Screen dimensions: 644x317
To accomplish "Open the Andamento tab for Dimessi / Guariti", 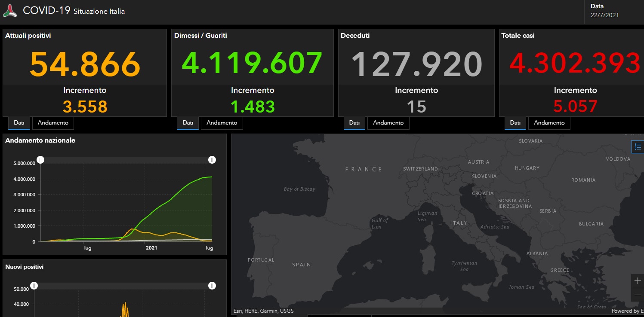I will point(222,123).
